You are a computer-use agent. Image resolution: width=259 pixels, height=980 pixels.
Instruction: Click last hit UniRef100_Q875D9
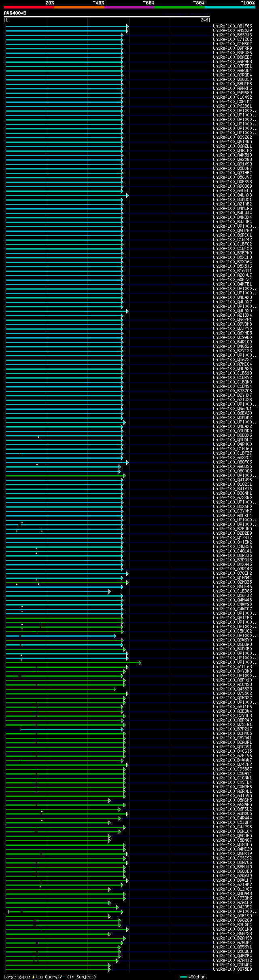pos(232,969)
